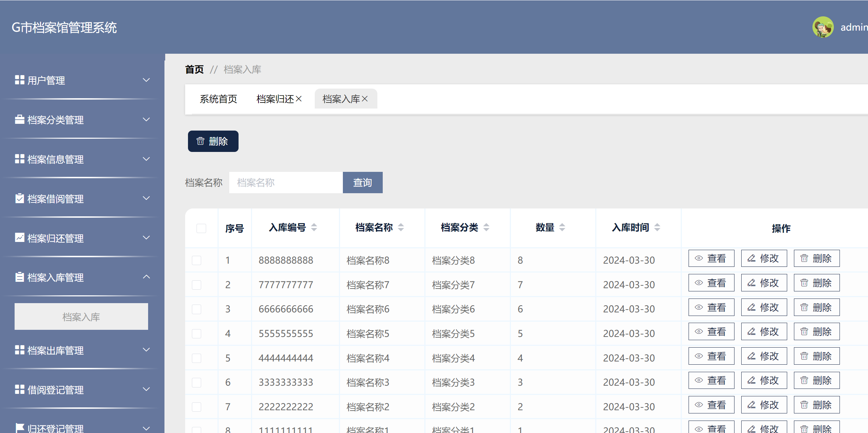
Task: Click the admin avatar image
Action: [x=823, y=27]
